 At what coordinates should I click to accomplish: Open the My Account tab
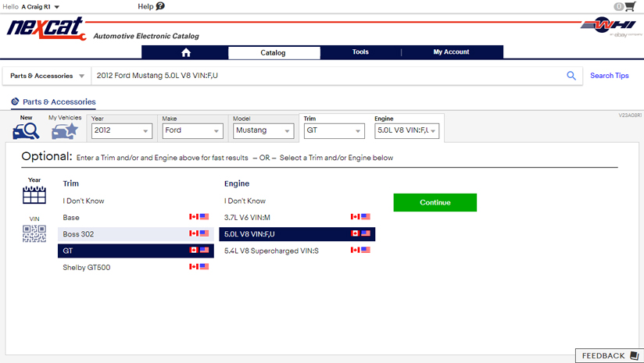[x=451, y=52]
